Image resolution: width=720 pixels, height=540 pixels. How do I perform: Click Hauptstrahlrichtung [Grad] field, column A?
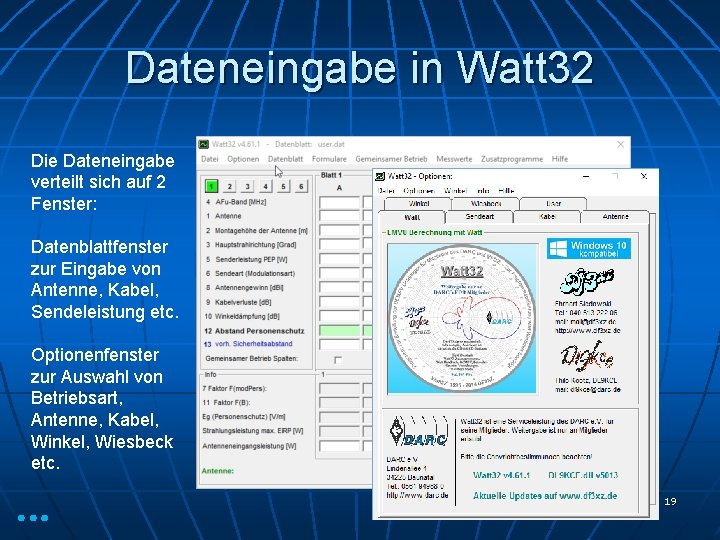pos(339,245)
